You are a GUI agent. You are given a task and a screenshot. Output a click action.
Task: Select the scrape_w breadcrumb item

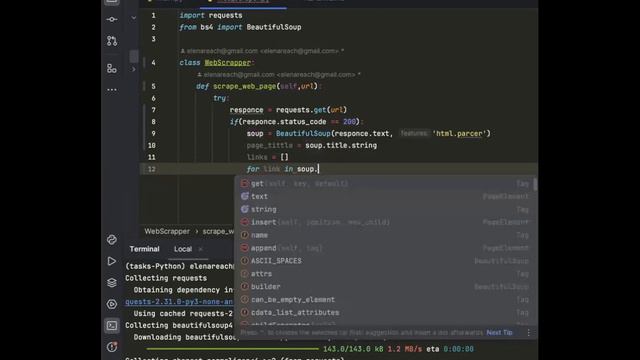click(x=218, y=231)
